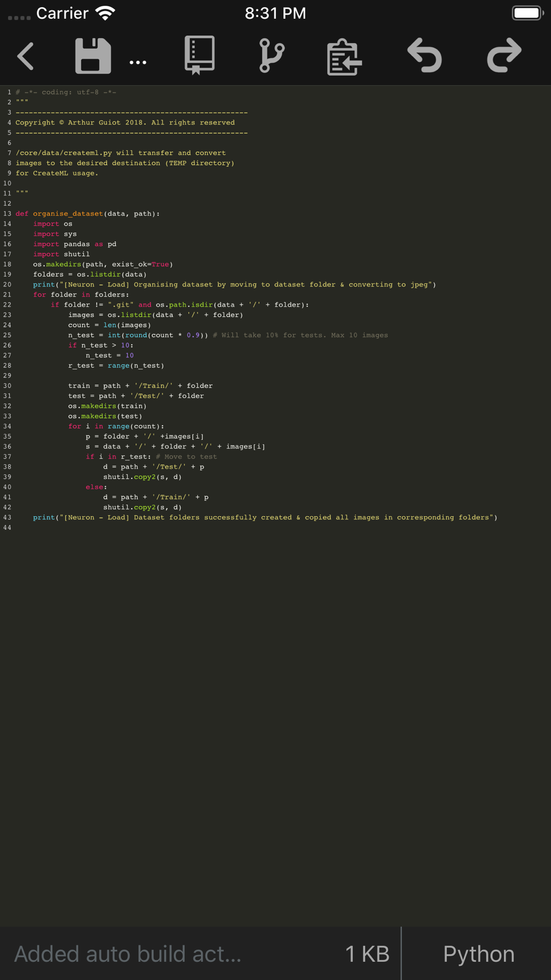Save the file with the floppy disk icon
551x980 pixels.
tap(93, 56)
